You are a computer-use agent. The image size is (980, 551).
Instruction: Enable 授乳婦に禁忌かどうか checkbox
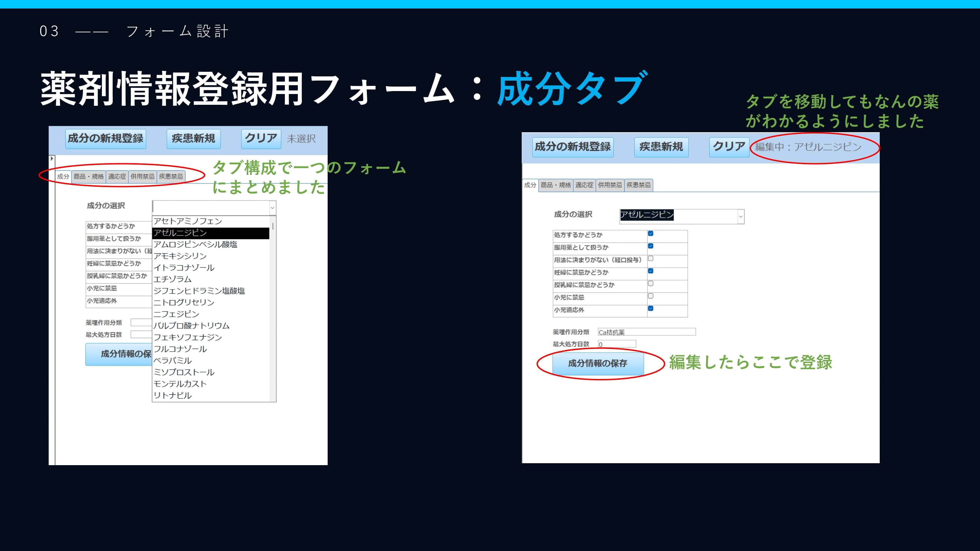pos(650,284)
